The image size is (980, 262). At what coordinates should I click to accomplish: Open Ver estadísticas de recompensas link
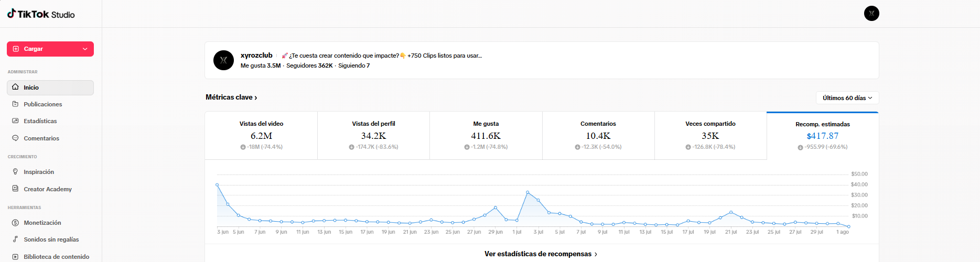541,254
